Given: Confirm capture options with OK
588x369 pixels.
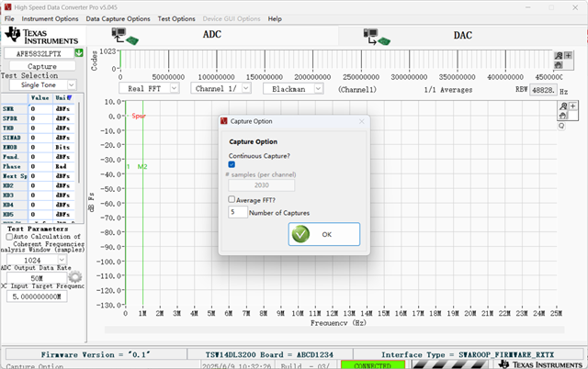Looking at the screenshot, I should click(x=324, y=234).
